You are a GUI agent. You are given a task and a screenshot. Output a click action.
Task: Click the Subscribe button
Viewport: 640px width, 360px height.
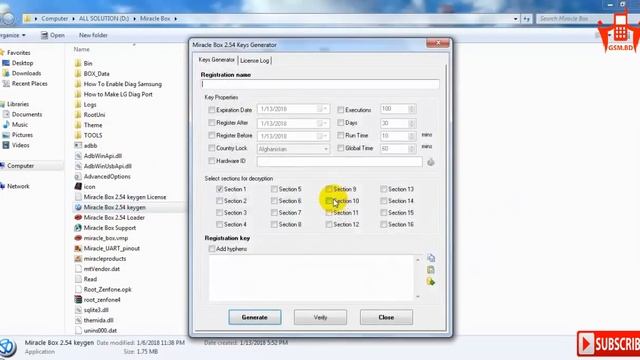coord(609,344)
